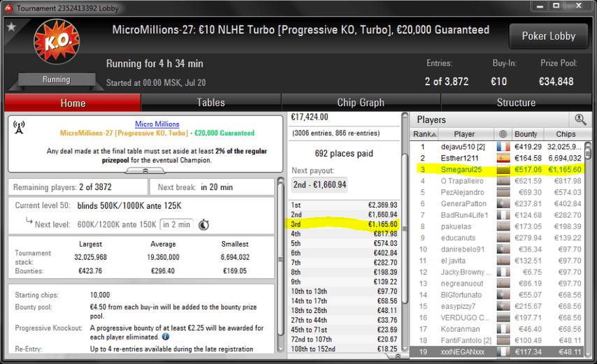Select player el javita
Viewport: 597px width, 364px height.
[x=497, y=261]
